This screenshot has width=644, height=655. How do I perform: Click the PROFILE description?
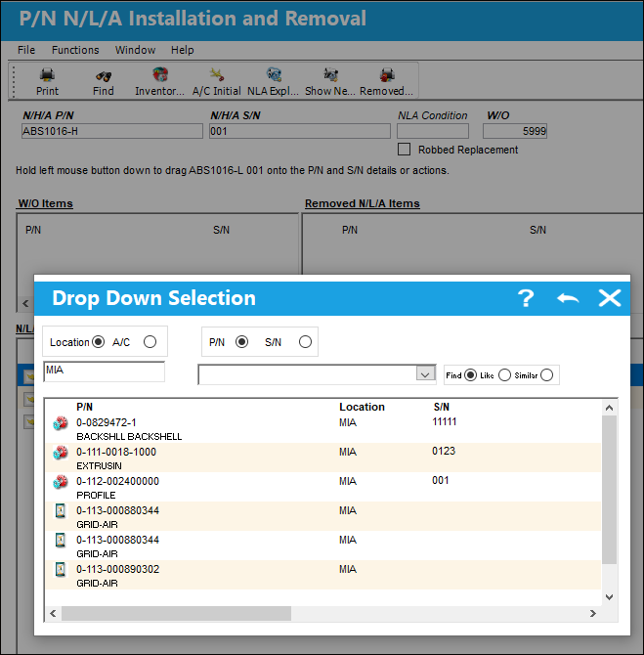coord(96,495)
